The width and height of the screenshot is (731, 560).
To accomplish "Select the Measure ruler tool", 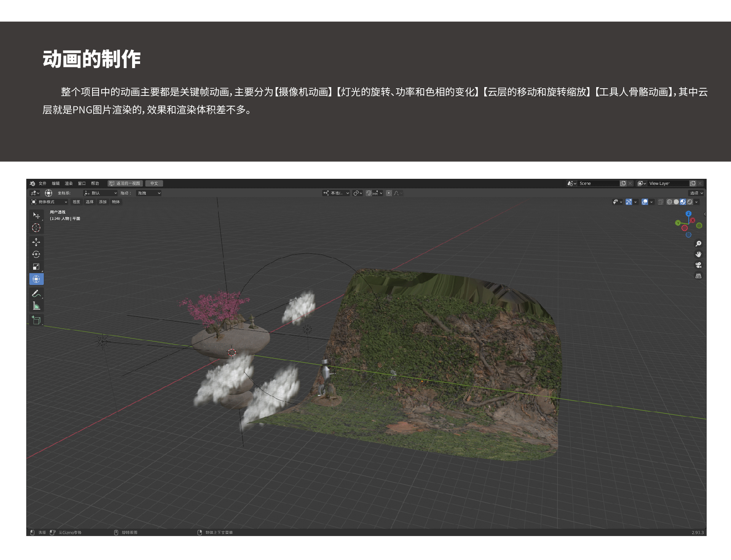I will coord(36,306).
